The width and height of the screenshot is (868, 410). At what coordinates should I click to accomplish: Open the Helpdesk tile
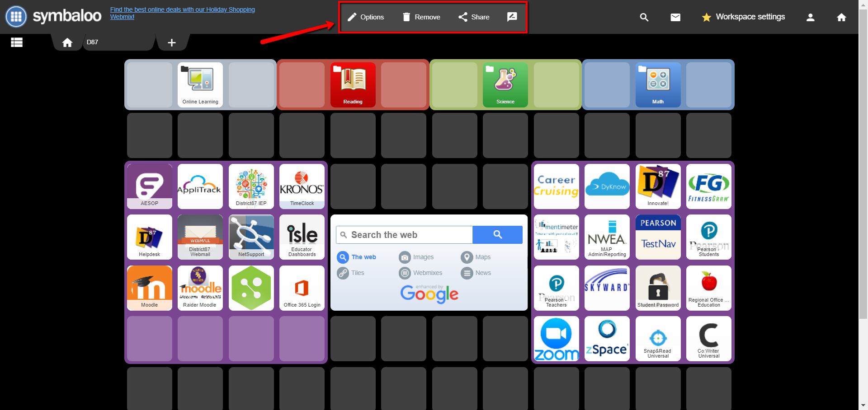click(150, 237)
